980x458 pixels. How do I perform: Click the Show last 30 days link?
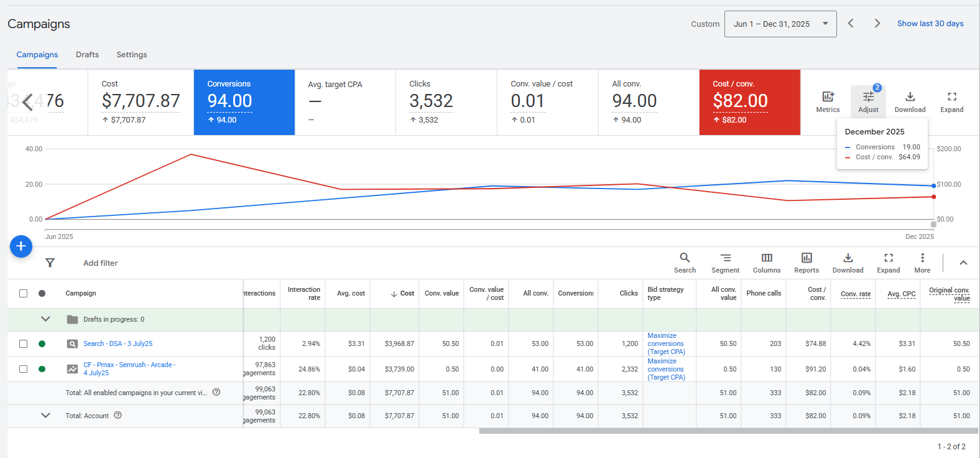pos(930,24)
